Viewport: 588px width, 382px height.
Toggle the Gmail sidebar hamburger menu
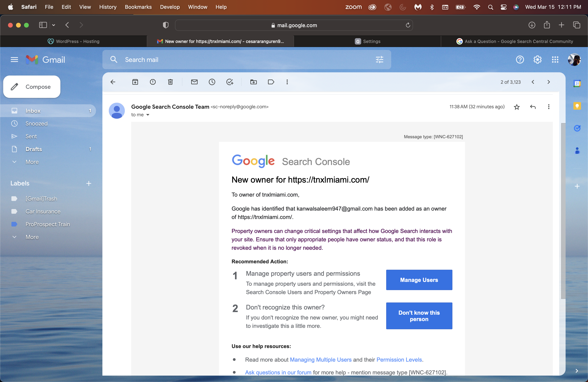(x=15, y=59)
